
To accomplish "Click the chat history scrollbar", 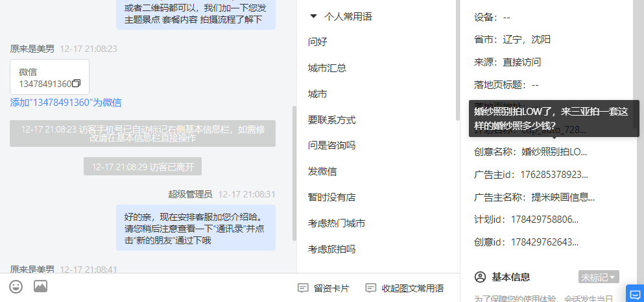I will pos(294,173).
